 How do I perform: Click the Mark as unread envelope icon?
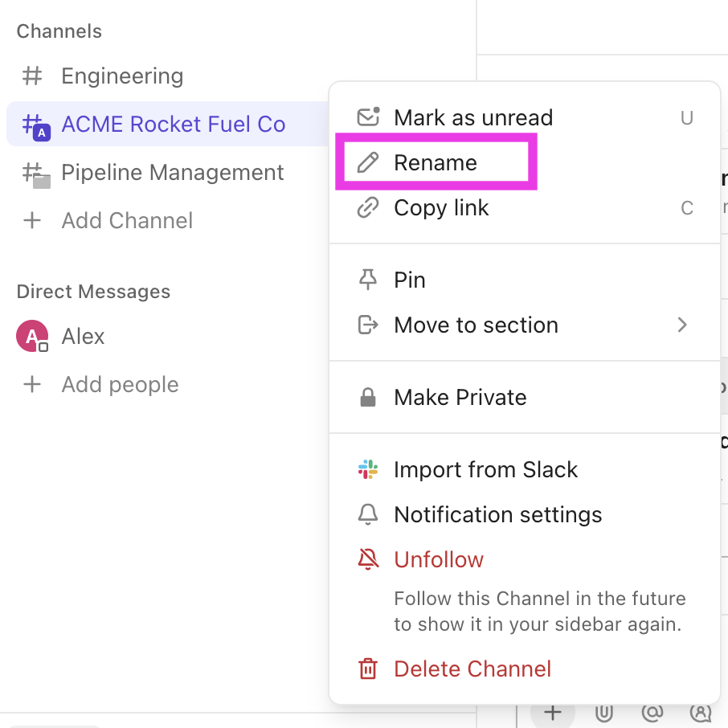[368, 117]
